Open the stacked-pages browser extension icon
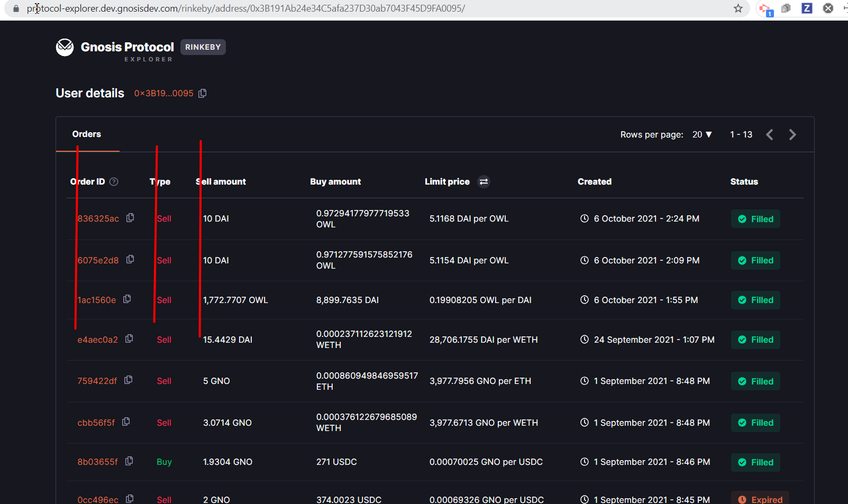 pos(786,8)
